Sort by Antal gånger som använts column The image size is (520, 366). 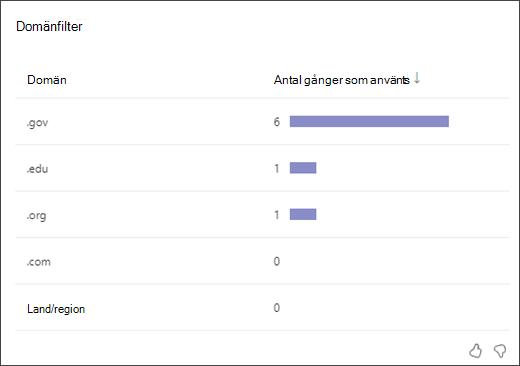[342, 80]
